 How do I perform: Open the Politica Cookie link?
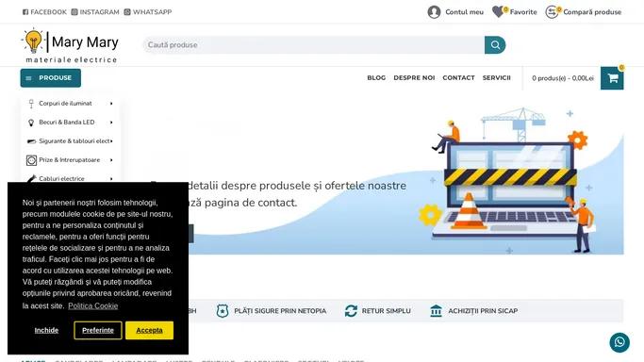point(92,305)
